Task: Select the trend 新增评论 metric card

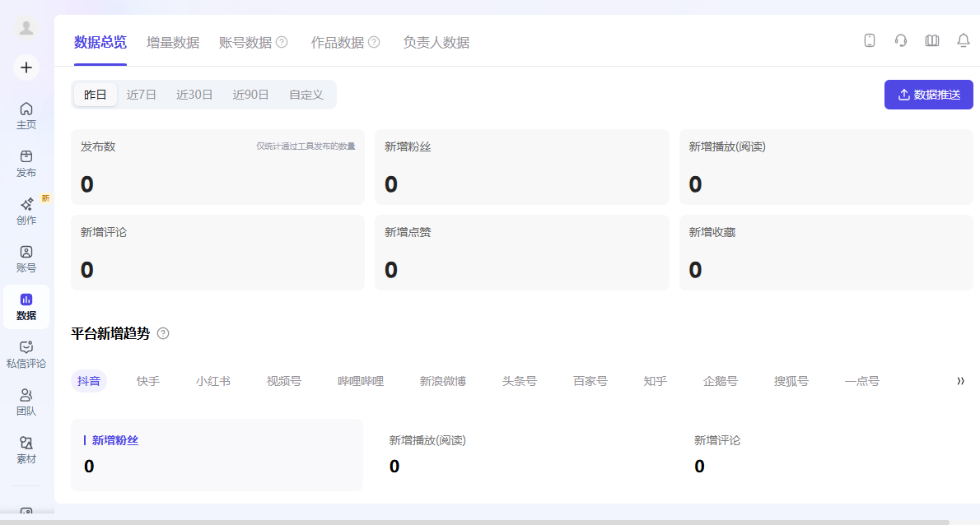Action: (827, 454)
